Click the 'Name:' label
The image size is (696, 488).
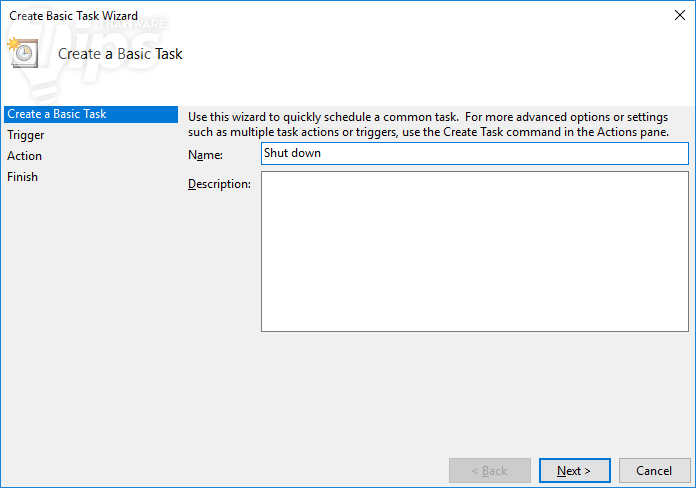(x=205, y=155)
